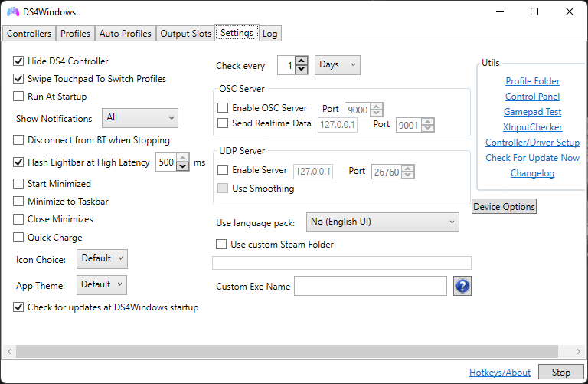Enable Disconnect from BT when Stopping

coord(18,140)
